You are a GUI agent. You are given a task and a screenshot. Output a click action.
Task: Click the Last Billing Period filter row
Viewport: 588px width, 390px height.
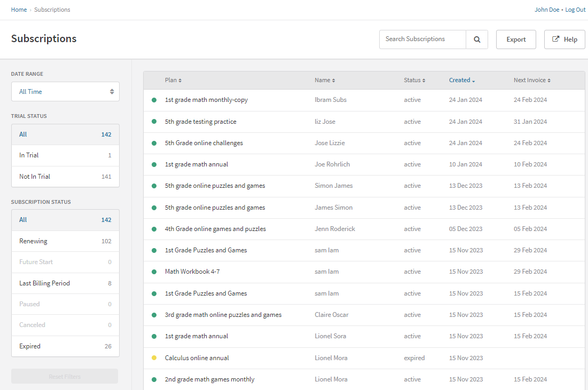pos(65,283)
